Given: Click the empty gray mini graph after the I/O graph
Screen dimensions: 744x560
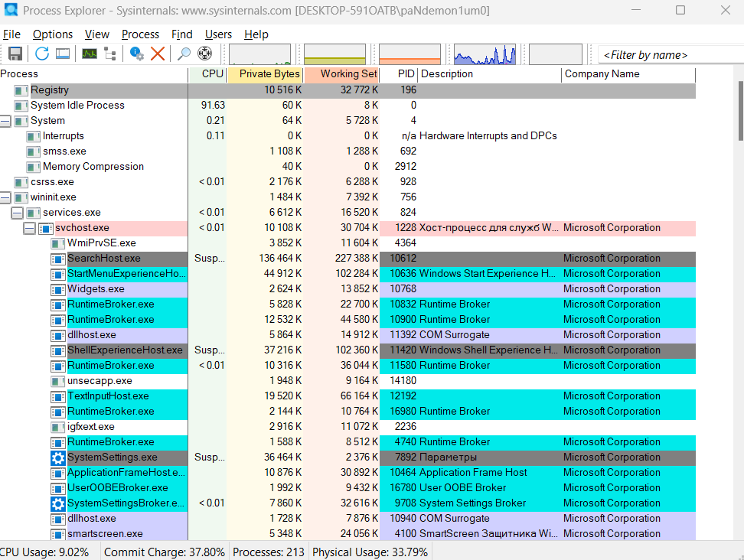Looking at the screenshot, I should click(556, 54).
